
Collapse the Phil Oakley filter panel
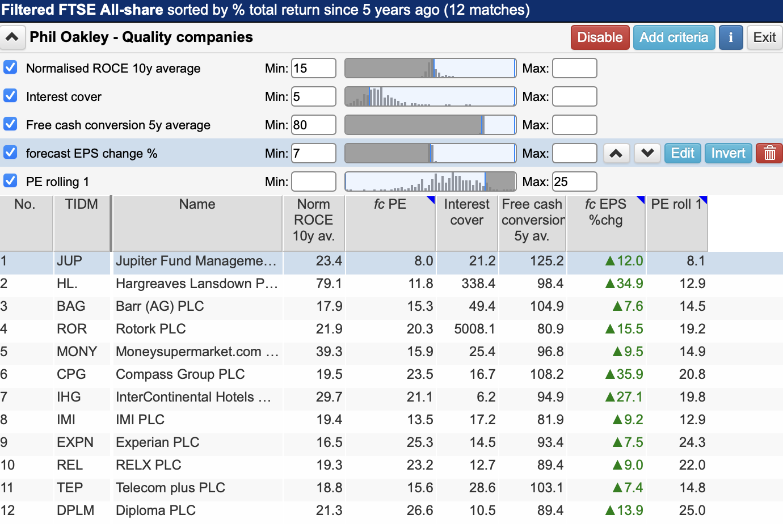[12, 37]
